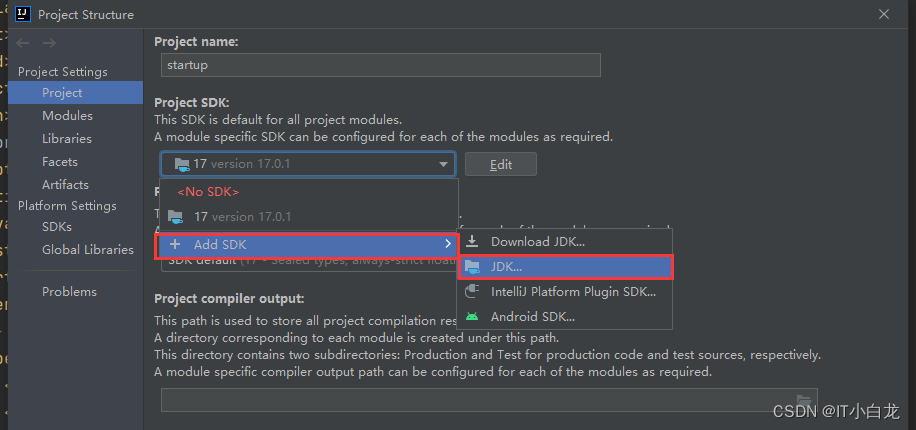Go back with the left arrow
This screenshot has height=430, width=916.
coord(23,43)
